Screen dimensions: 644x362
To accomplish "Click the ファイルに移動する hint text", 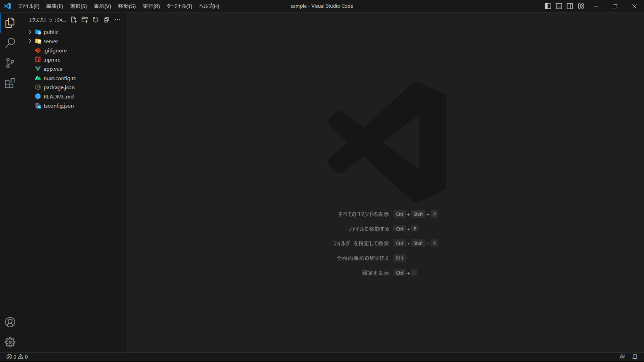I will pos(368,229).
